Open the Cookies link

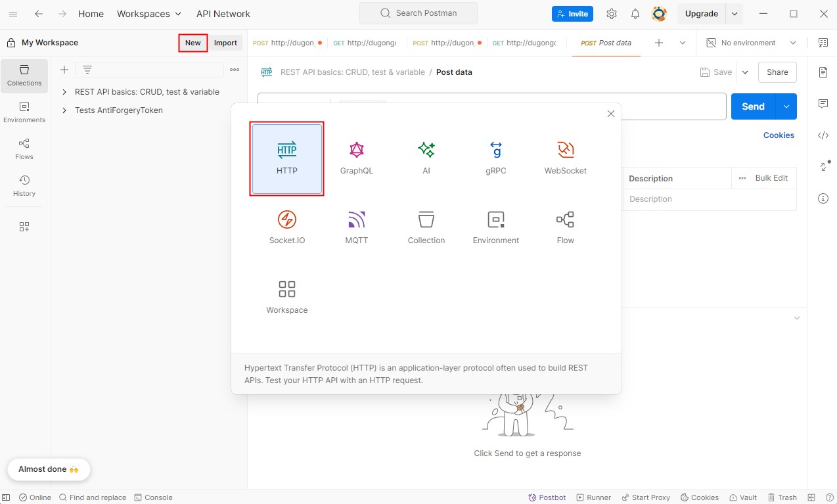click(x=779, y=135)
